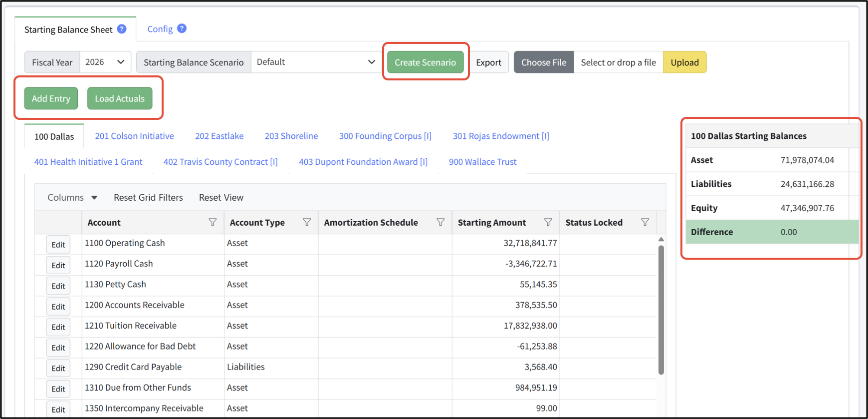This screenshot has width=868, height=419.
Task: Edit the 1290 Credit Card Payable row
Action: 58,368
